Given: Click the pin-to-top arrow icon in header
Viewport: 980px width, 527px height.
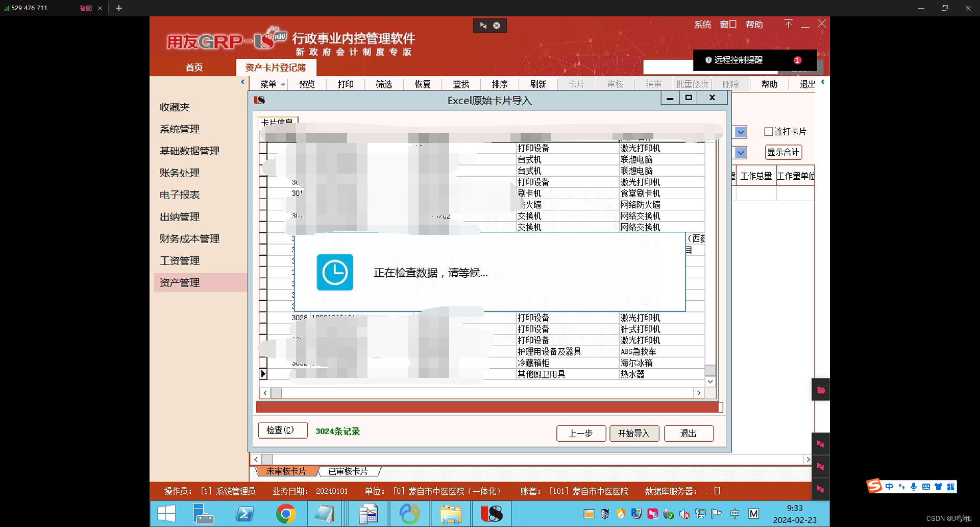Looking at the screenshot, I should click(789, 24).
